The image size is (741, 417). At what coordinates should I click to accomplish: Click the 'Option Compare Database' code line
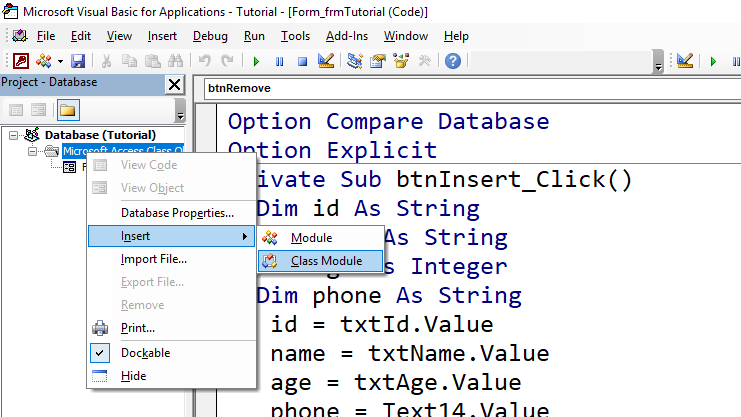(388, 122)
